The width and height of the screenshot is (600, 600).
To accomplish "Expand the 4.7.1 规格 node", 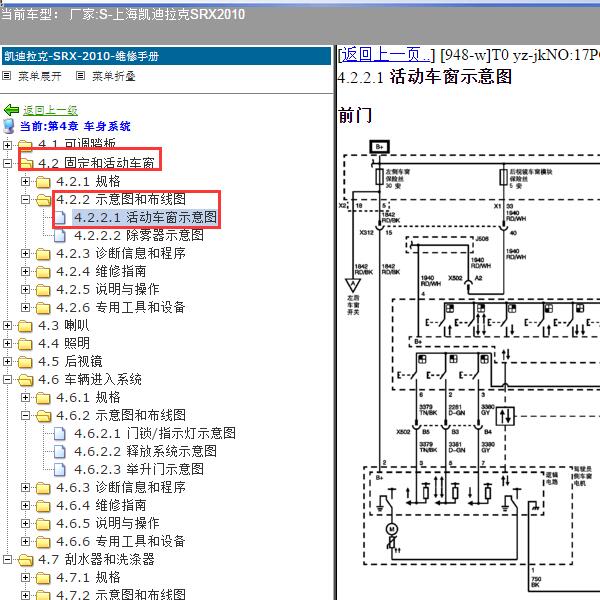I will click(x=25, y=577).
